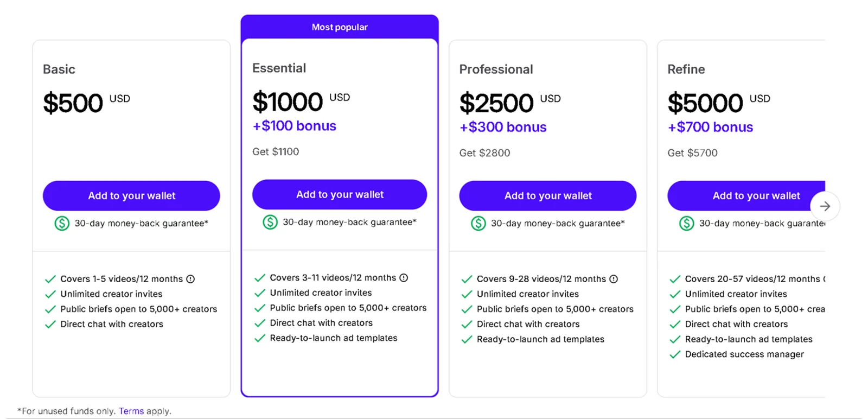Add the Professional plan to your wallet
The width and height of the screenshot is (868, 419).
click(547, 195)
